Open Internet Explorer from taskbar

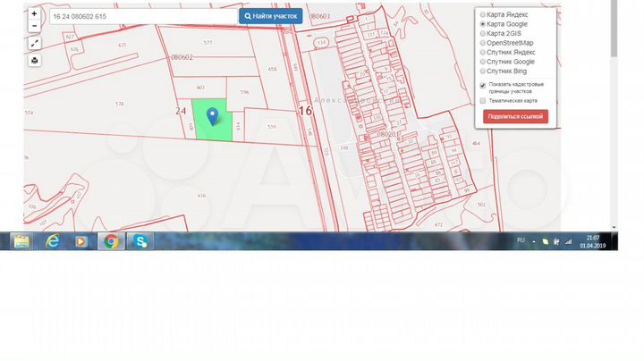point(53,241)
